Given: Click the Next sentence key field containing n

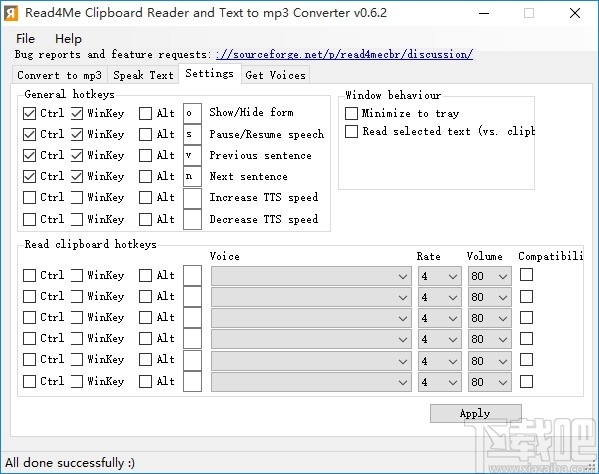Looking at the screenshot, I should 192,176.
